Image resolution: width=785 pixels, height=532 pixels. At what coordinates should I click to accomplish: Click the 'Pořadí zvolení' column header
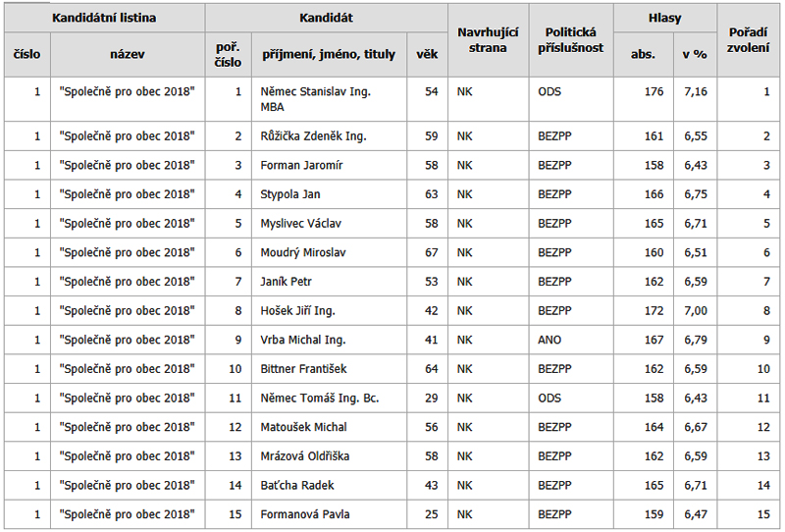[749, 40]
